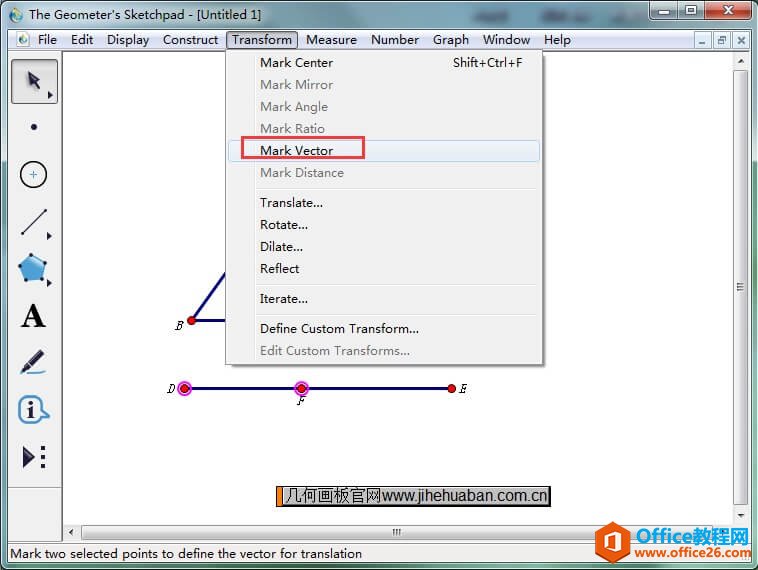
Task: Open the Edit menu
Action: tap(82, 40)
